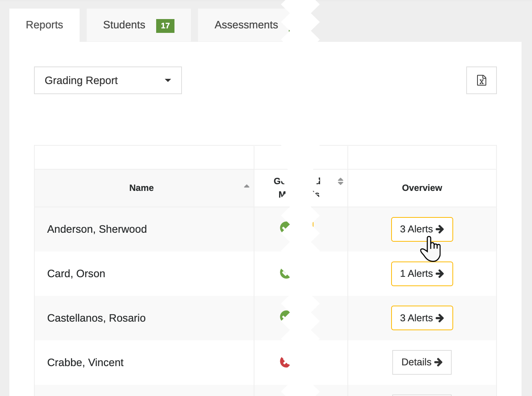Click the Excel export icon

[x=481, y=80]
